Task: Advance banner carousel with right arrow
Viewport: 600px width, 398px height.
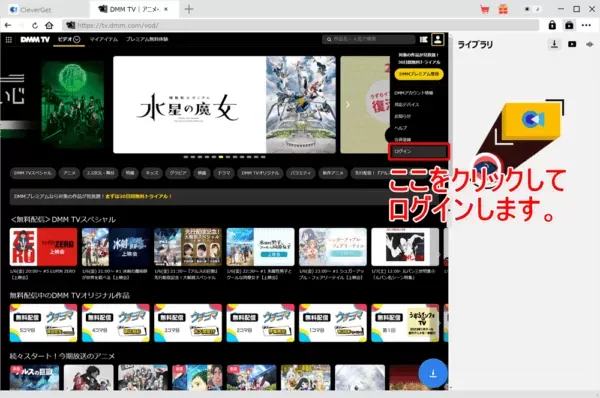Action: [347, 104]
